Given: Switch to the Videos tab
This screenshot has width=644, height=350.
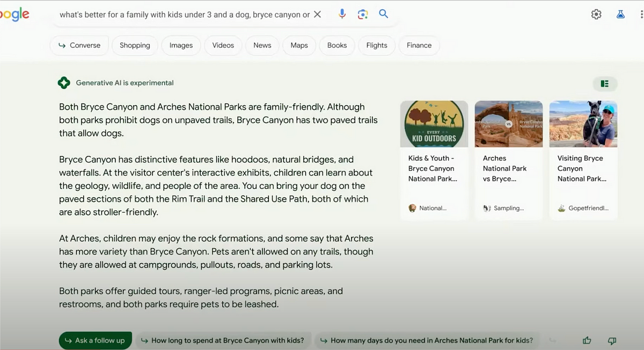Looking at the screenshot, I should [223, 46].
